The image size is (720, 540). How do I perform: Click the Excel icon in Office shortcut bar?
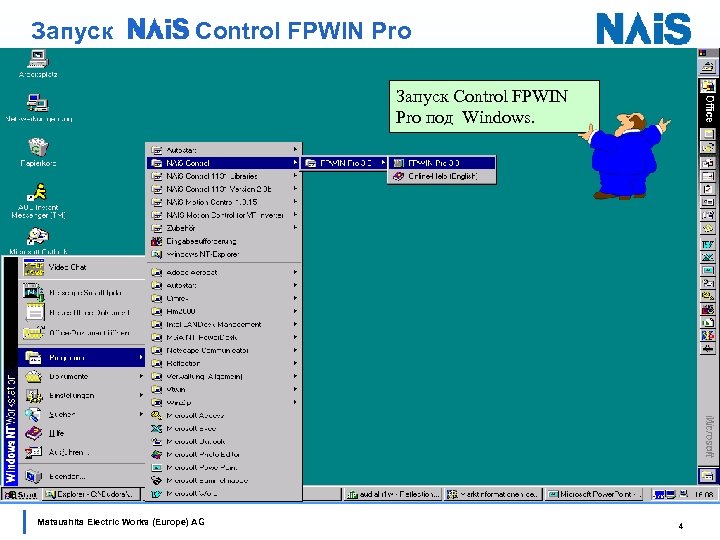click(708, 258)
